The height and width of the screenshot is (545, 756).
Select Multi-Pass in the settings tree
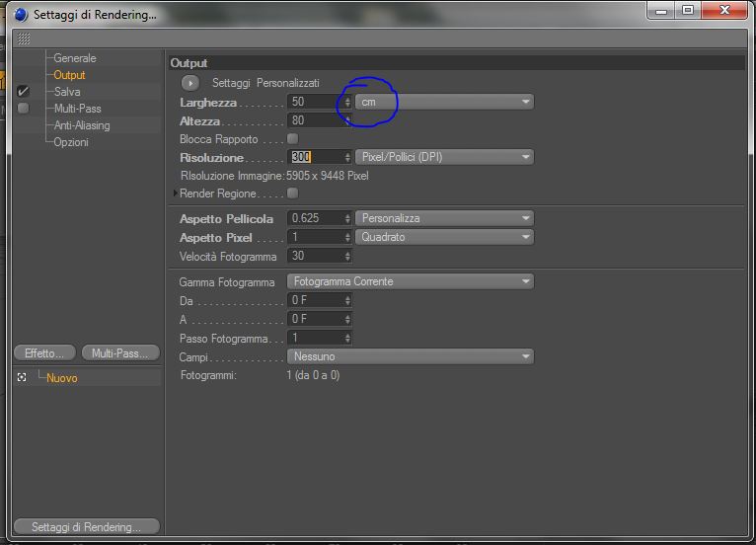point(78,109)
